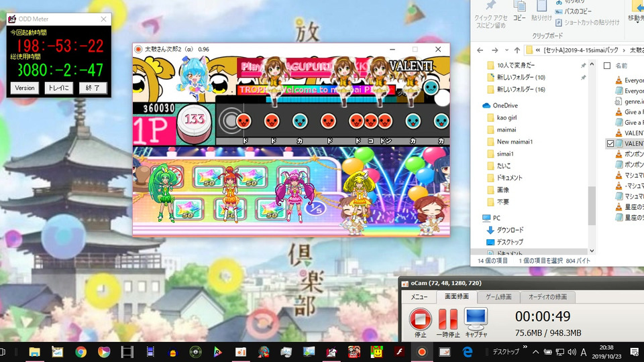Viewport: 644px width, 362px height.
Task: Click Version button in ODD Meter
Action: pos(25,88)
